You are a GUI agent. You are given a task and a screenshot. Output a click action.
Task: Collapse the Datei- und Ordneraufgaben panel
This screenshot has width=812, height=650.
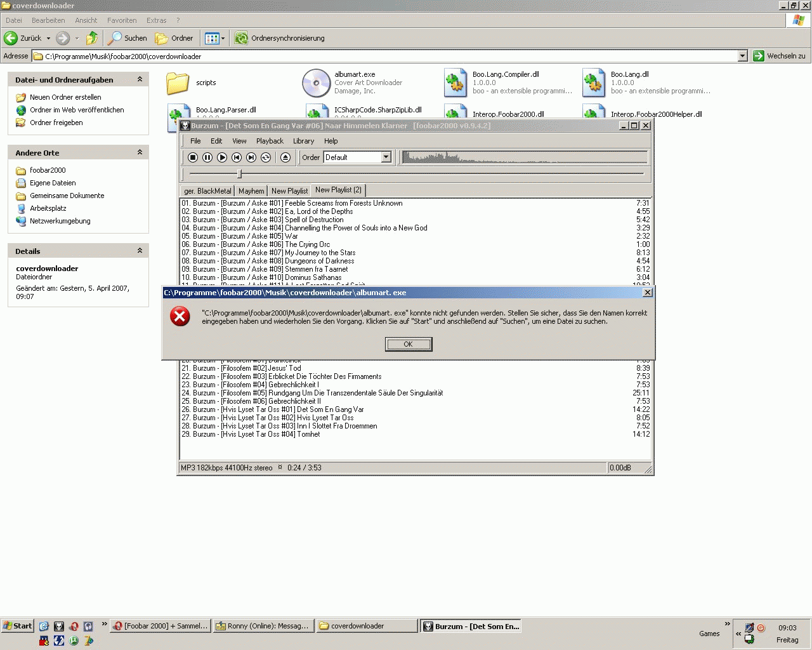click(x=140, y=79)
